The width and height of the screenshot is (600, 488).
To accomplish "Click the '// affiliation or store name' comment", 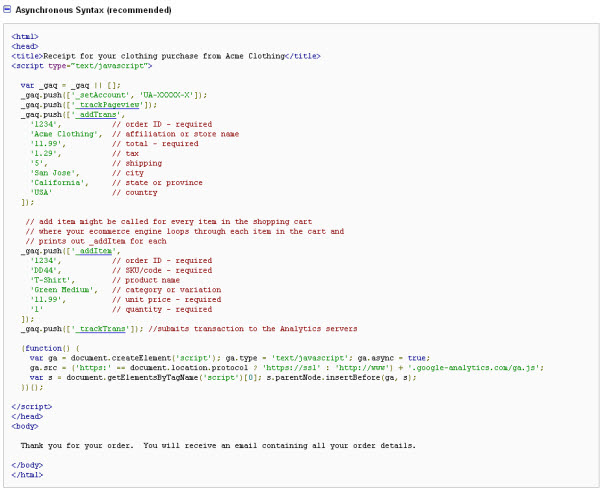I will coord(176,134).
